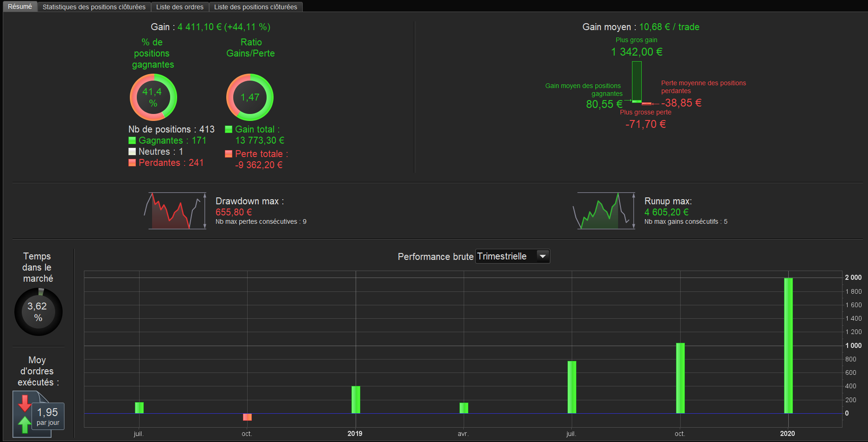This screenshot has height=442, width=868.
Task: Switch to Statistiques des positions clôturées tab
Action: 94,7
